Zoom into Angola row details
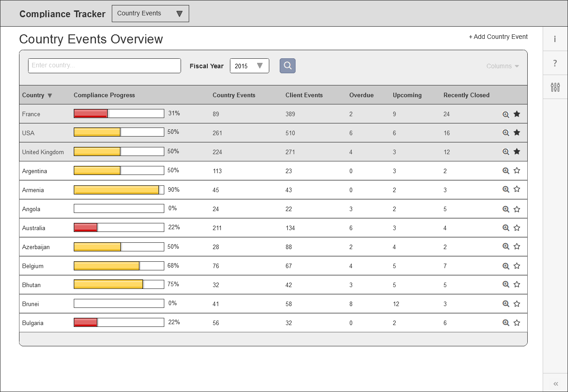The image size is (568, 392). click(x=506, y=209)
